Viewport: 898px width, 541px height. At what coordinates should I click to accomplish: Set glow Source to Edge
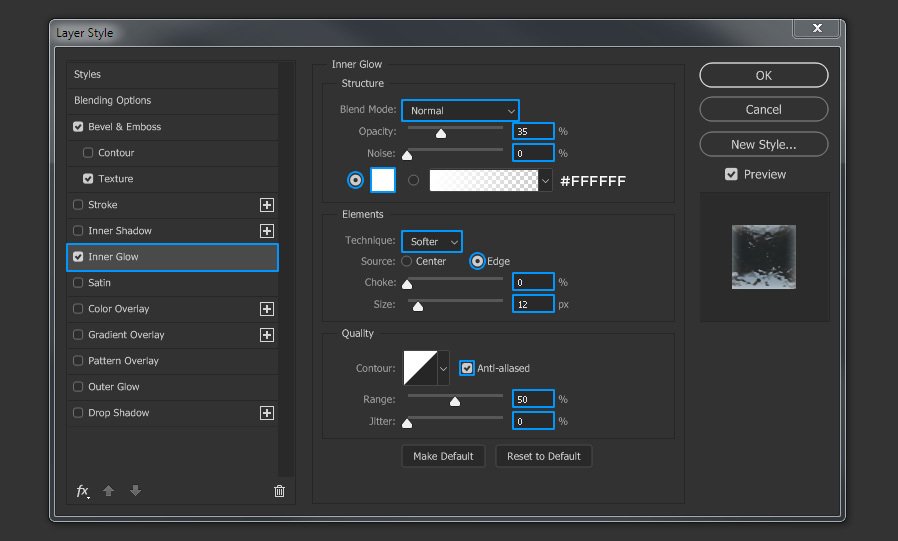click(477, 261)
